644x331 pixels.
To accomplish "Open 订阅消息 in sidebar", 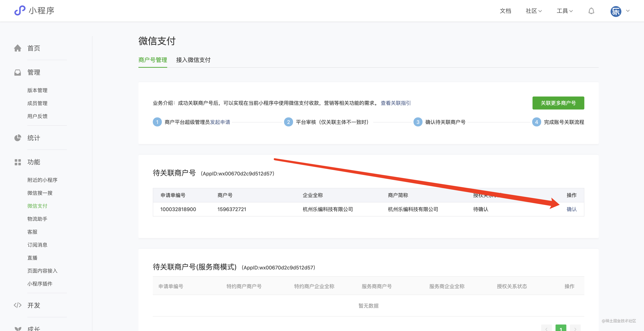I will [x=37, y=245].
